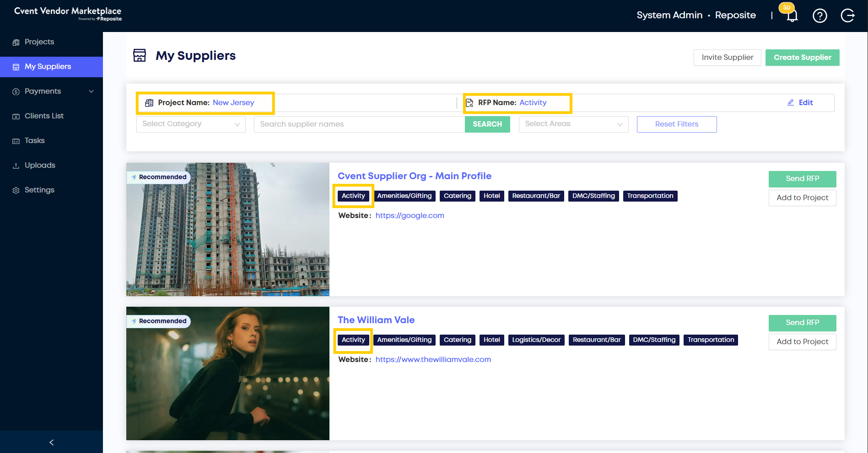Screen dimensions: 868x453
Task: Click the Tasks sidebar icon
Action: tap(16, 141)
